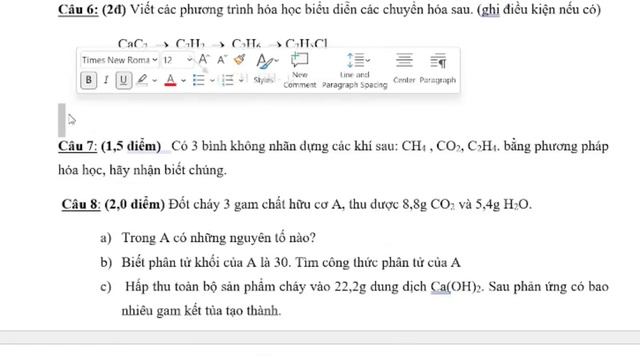Toggle Bold formatting in mini toolbar
Image resolution: width=640 pixels, height=360 pixels.
(x=89, y=80)
